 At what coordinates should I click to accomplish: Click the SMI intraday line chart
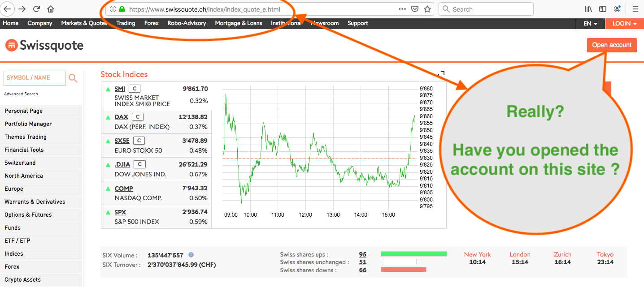point(319,148)
